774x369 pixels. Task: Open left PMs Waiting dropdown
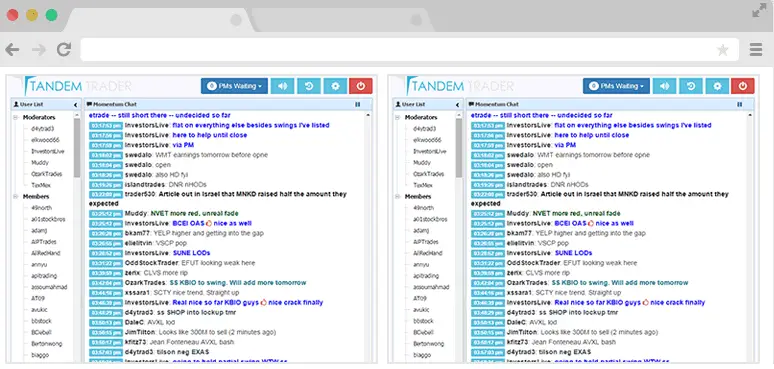(234, 86)
